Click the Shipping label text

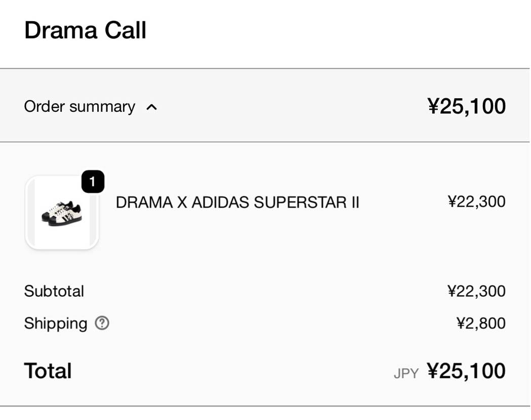56,323
